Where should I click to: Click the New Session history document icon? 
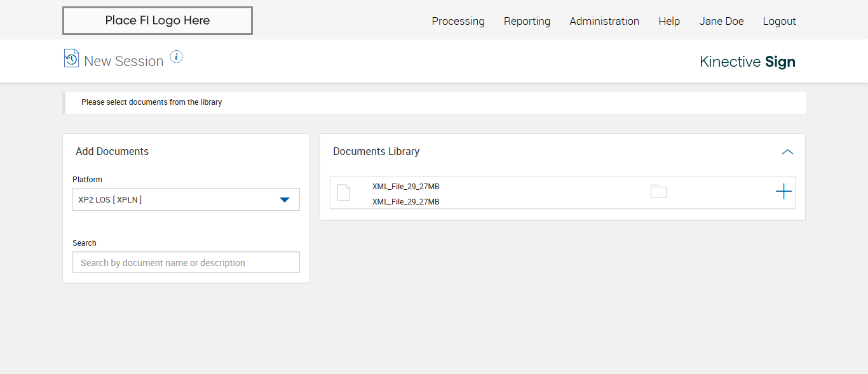coord(71,58)
